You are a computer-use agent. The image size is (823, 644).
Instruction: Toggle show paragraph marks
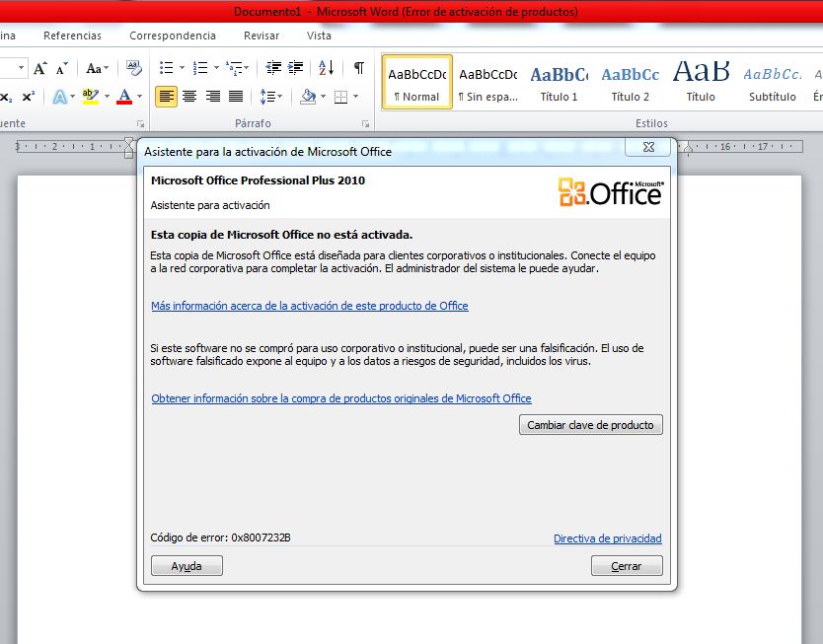pos(359,68)
